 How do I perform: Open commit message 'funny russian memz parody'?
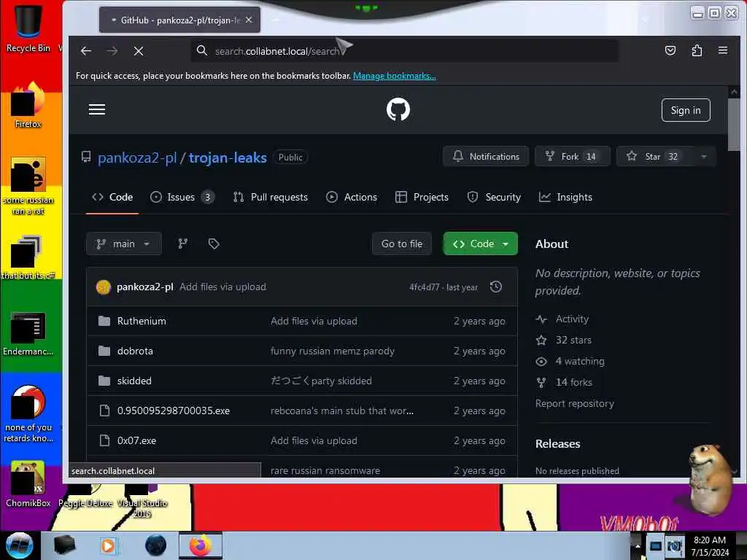pyautogui.click(x=333, y=351)
